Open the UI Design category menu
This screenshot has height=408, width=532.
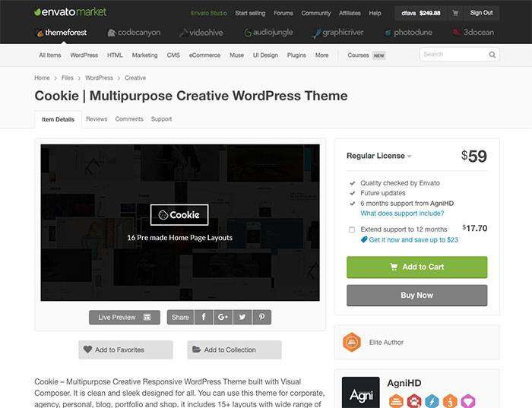point(265,55)
